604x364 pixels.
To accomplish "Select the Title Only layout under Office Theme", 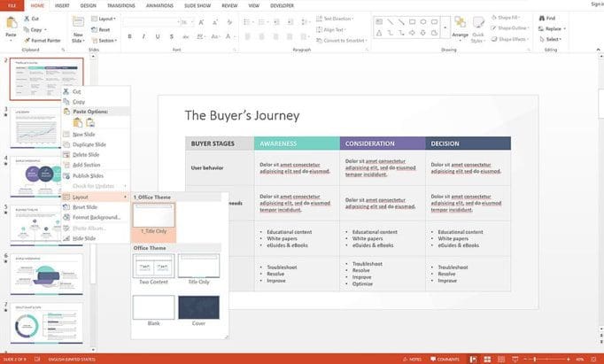I will point(198,269).
